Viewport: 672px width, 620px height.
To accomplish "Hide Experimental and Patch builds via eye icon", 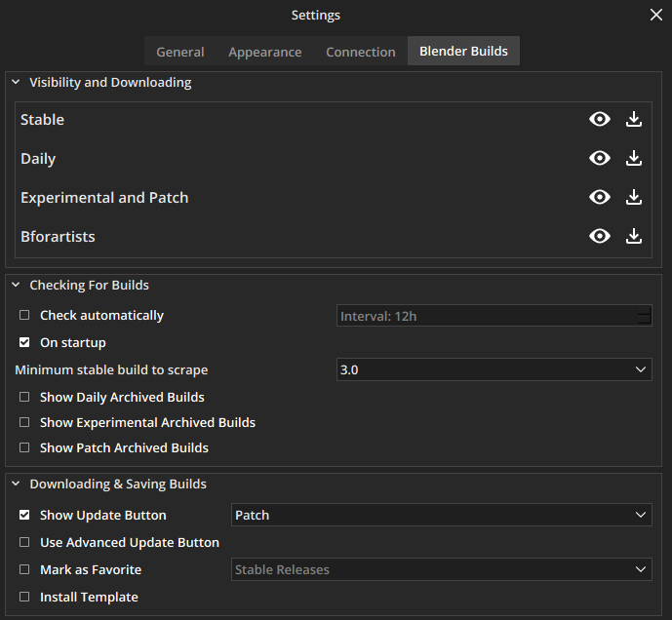I will point(600,197).
